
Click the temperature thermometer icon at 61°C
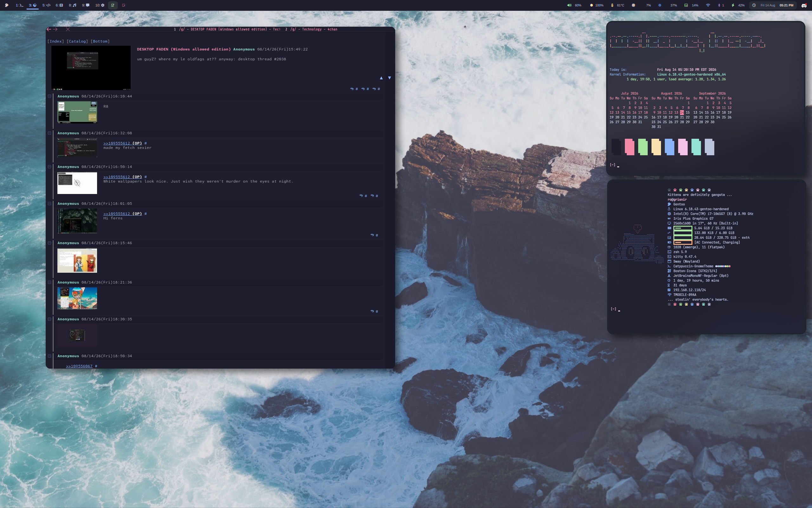(612, 5)
